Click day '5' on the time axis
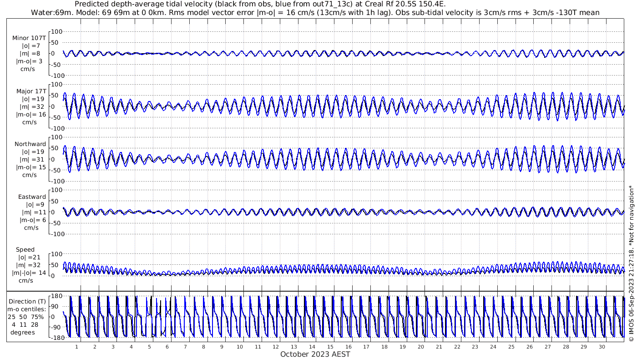Screen dimensions: 637x364 click(149, 347)
